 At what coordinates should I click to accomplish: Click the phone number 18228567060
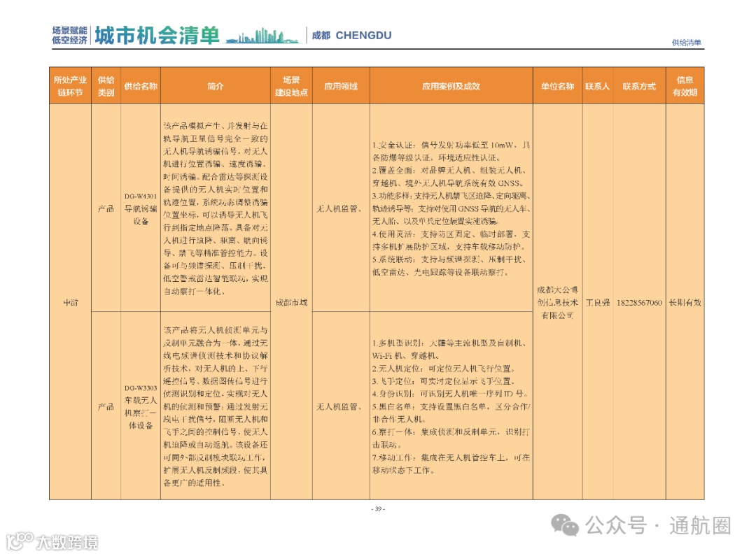pos(639,303)
